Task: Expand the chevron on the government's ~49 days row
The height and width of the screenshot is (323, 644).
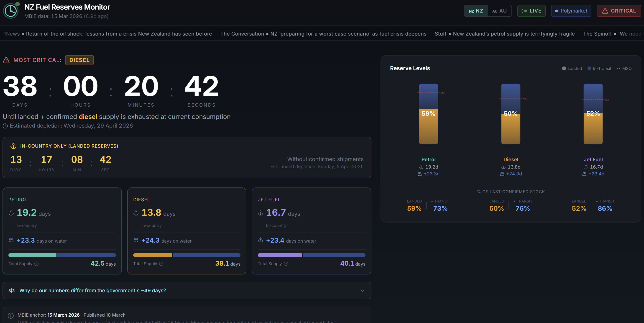Action: 362,291
